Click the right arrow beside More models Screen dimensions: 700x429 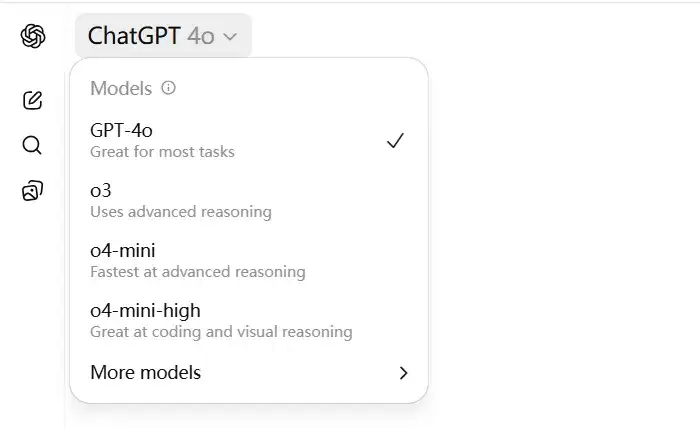[x=404, y=373]
